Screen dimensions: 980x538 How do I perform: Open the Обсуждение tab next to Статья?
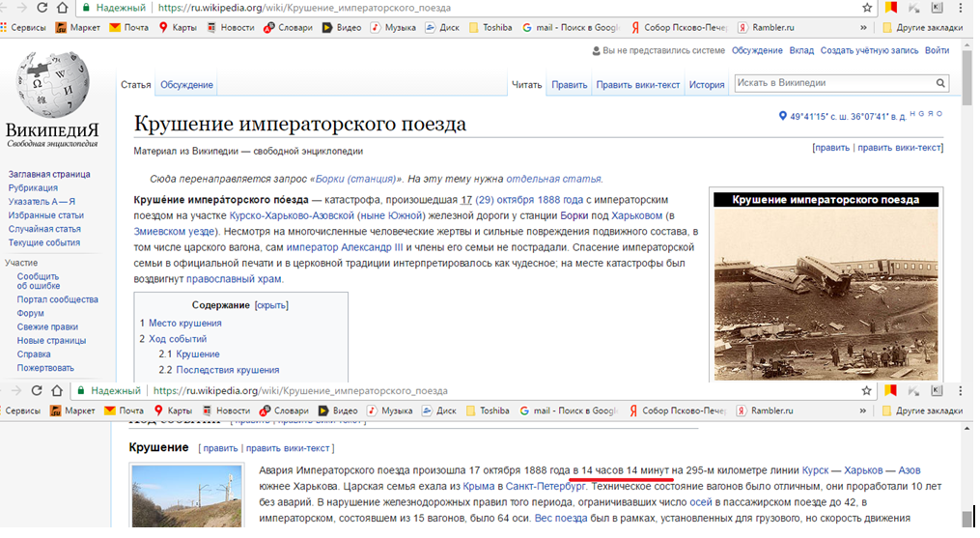pos(186,84)
